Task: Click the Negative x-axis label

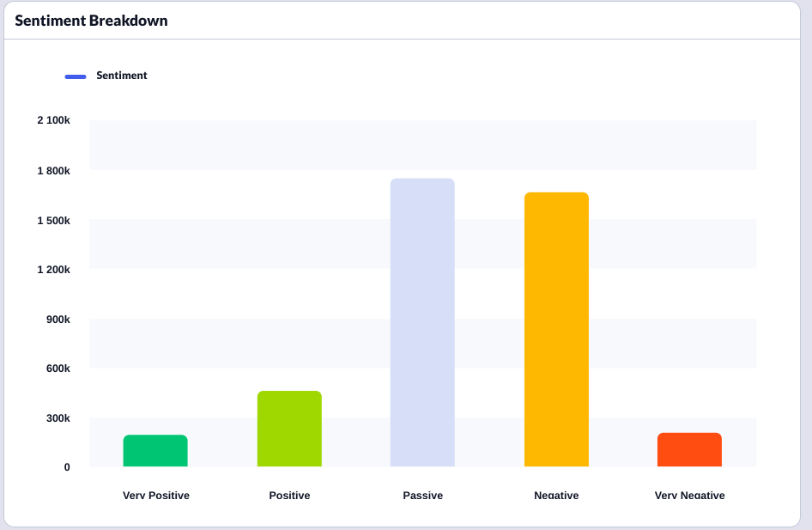Action: pyautogui.click(x=556, y=496)
